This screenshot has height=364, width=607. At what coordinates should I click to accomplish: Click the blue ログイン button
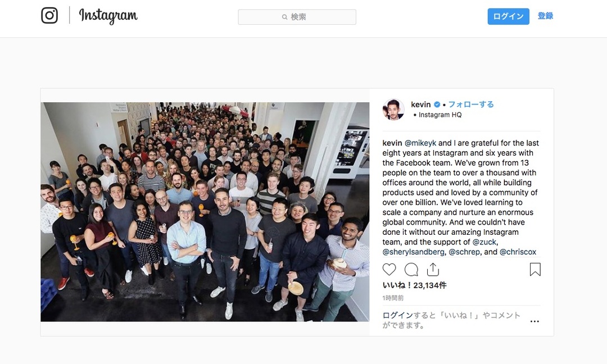click(x=508, y=17)
